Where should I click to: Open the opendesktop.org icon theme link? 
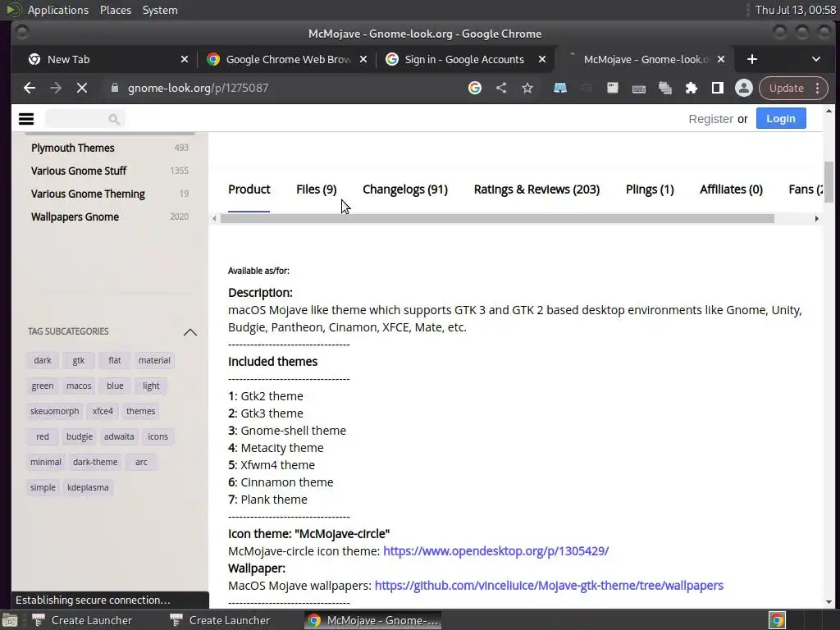(x=495, y=550)
